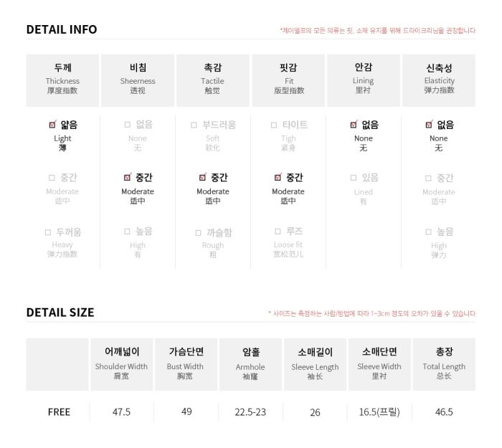Image resolution: width=502 pixels, height=448 pixels.
Task: Check the High elasticity checkbox
Action: 428,232
